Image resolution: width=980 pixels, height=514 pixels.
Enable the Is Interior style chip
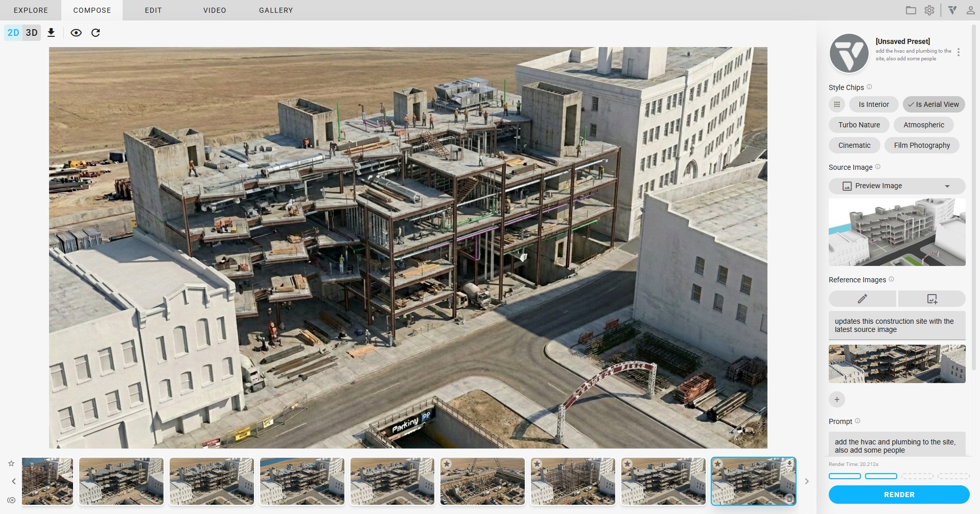[873, 104]
